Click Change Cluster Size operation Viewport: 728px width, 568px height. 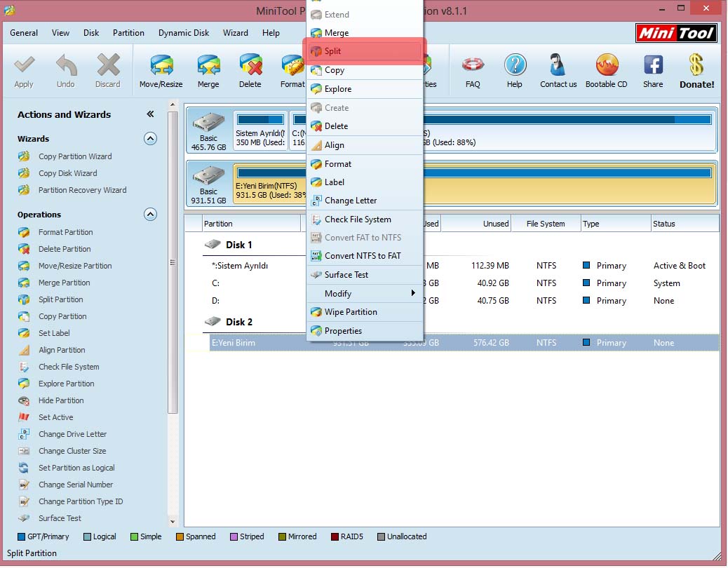[x=72, y=451]
